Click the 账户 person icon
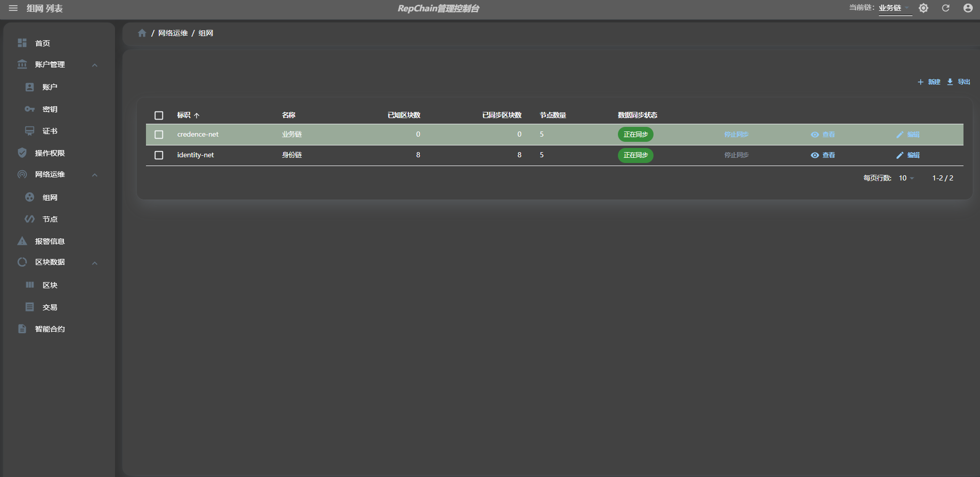Screen dimensions: 980x477 tap(30, 87)
